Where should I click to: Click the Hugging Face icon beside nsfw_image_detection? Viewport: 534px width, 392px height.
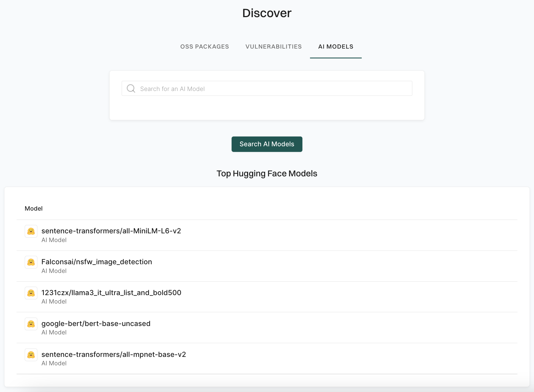click(31, 262)
